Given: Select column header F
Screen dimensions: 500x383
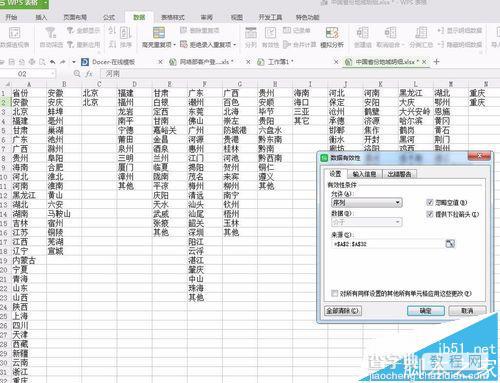Looking at the screenshot, I should coord(204,84).
